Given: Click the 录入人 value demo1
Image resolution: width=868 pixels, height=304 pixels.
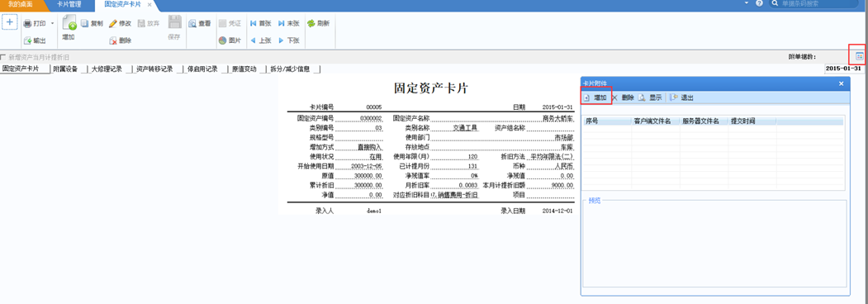Looking at the screenshot, I should click(374, 211).
